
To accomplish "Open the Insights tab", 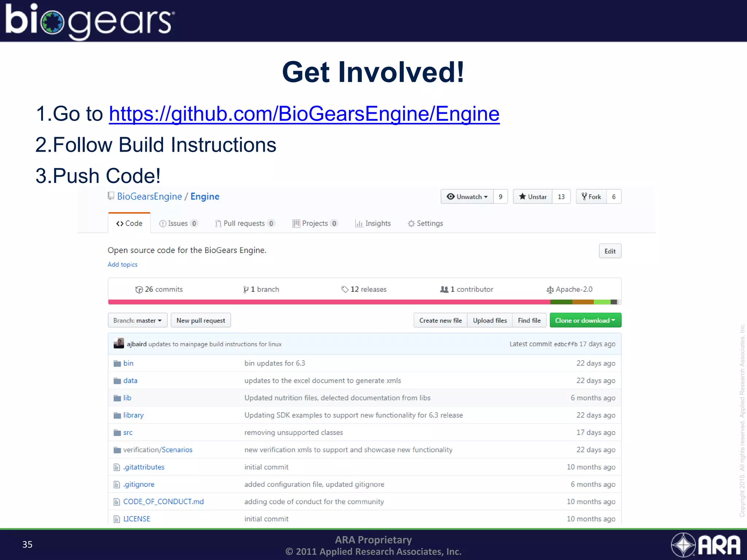I will pos(373,223).
